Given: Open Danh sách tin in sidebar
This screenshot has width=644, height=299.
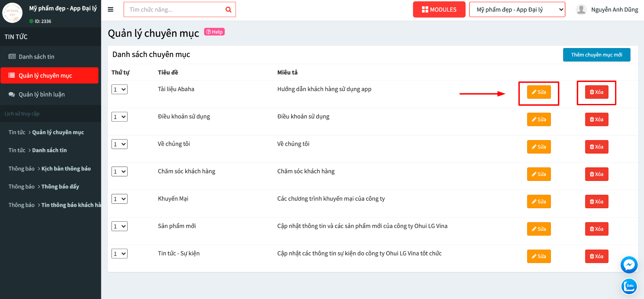Looking at the screenshot, I should point(36,57).
